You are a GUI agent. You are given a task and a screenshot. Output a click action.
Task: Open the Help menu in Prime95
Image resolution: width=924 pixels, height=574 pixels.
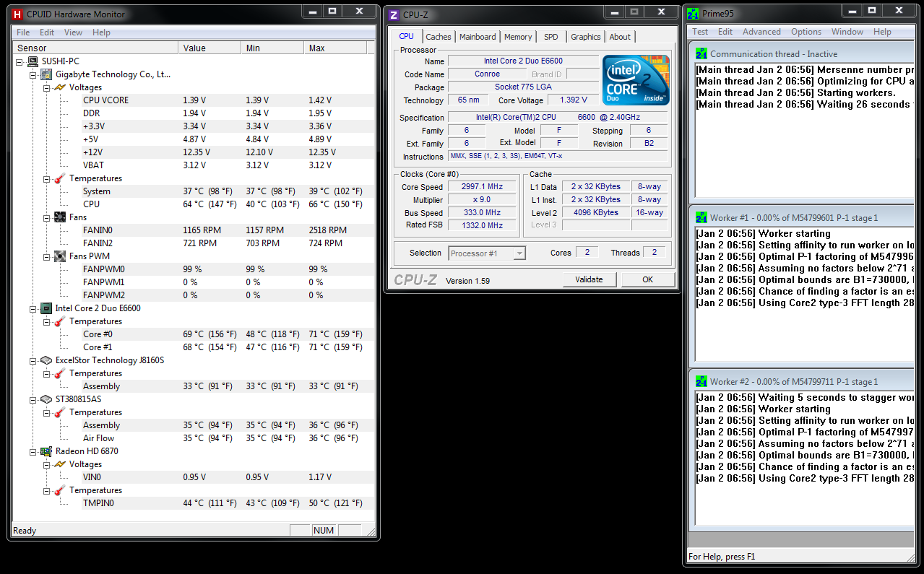[882, 32]
